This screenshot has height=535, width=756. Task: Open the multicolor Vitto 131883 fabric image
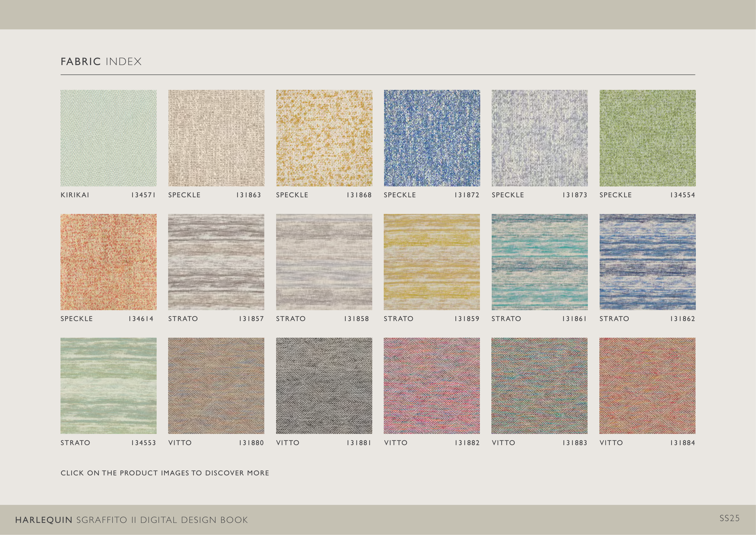tap(539, 386)
